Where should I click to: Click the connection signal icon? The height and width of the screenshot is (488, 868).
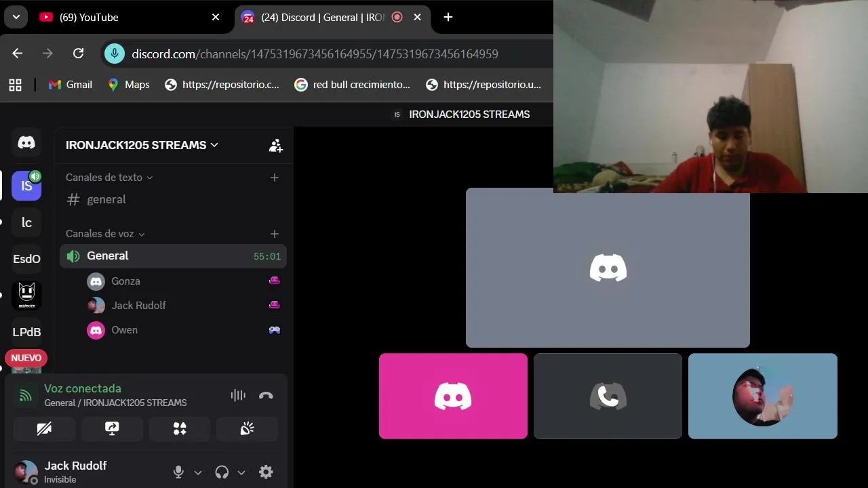(26, 395)
